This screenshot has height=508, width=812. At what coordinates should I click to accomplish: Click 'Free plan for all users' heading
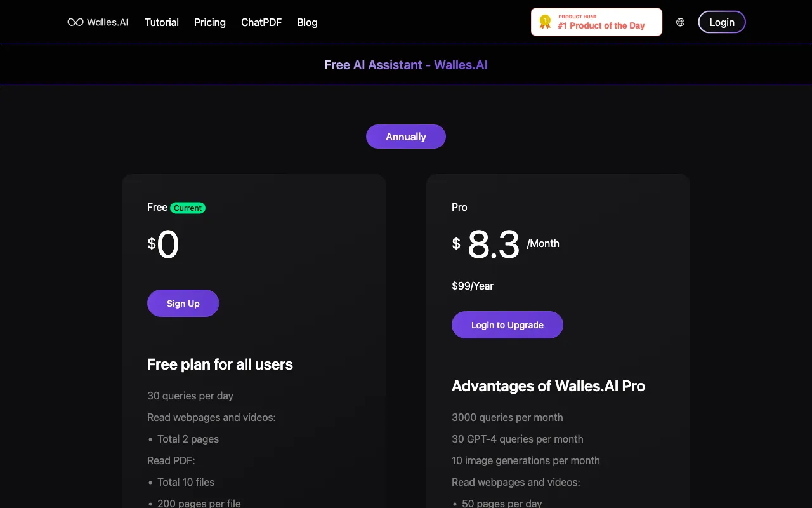pyautogui.click(x=220, y=364)
